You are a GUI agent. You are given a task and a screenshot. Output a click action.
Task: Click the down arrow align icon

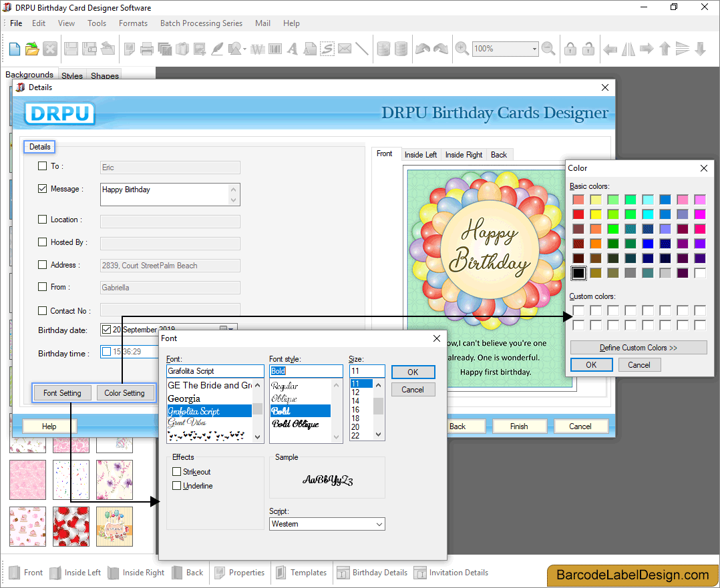pos(700,49)
